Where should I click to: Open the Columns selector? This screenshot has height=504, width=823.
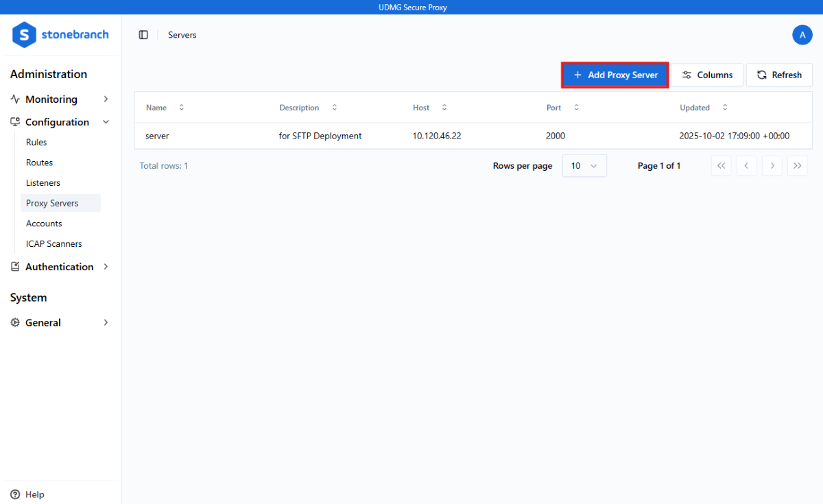[x=707, y=75]
